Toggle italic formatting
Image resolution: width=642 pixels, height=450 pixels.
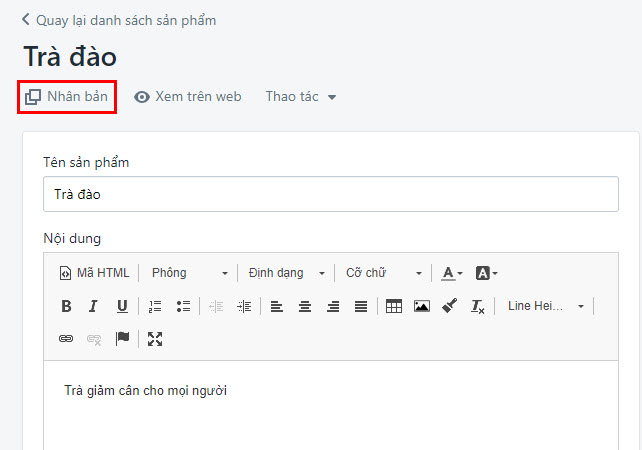pos(94,306)
